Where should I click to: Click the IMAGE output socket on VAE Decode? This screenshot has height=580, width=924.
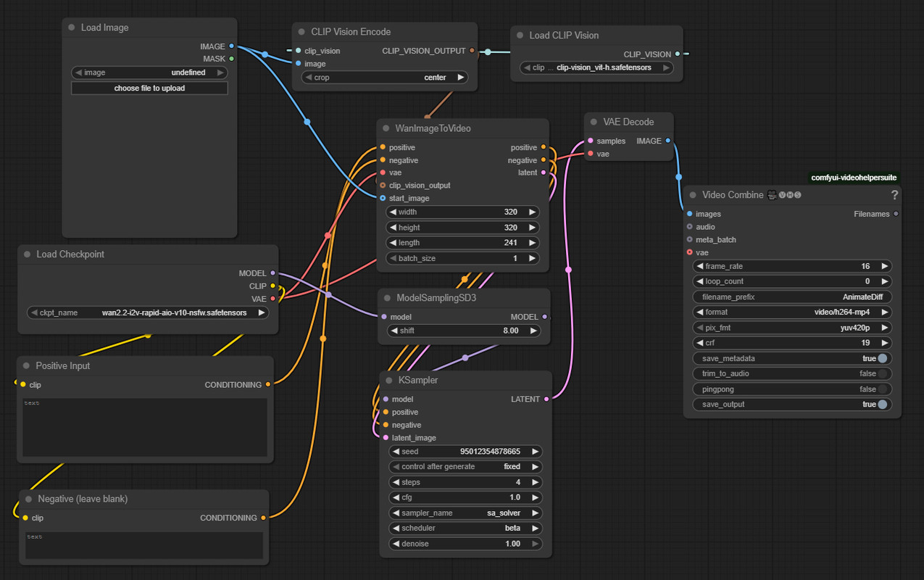pyautogui.click(x=668, y=141)
